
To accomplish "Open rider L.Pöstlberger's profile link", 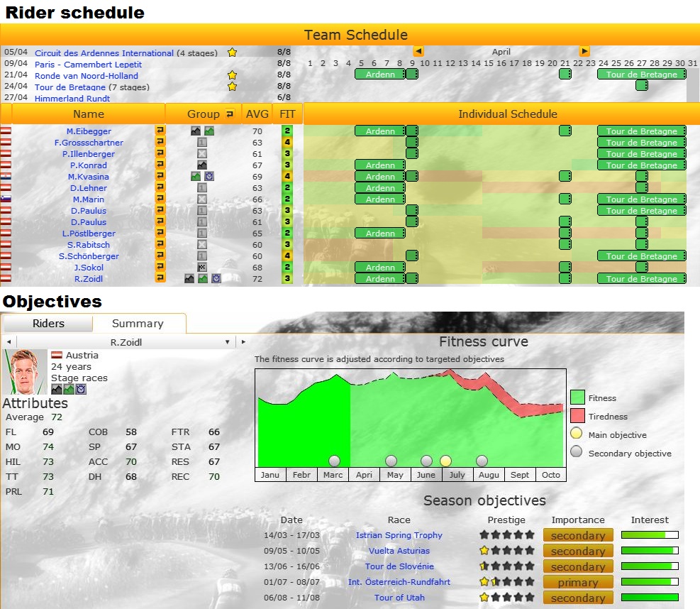I will point(88,234).
